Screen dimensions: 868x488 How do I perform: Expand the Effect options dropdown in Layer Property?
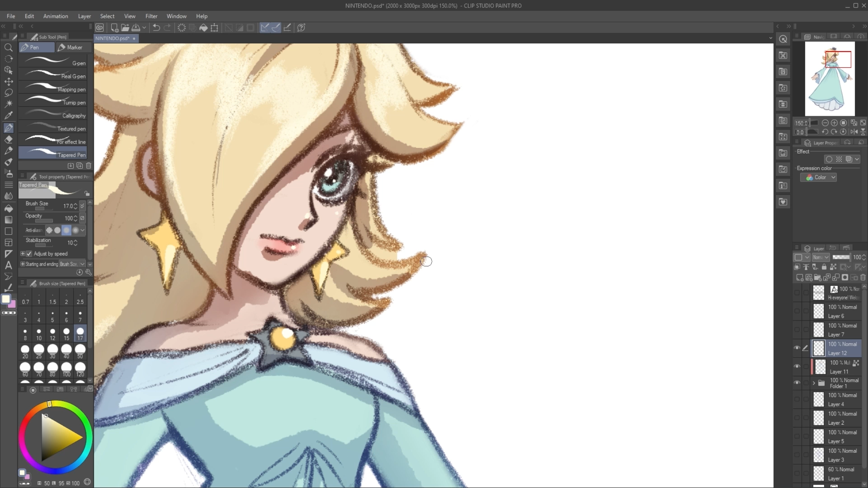click(857, 159)
